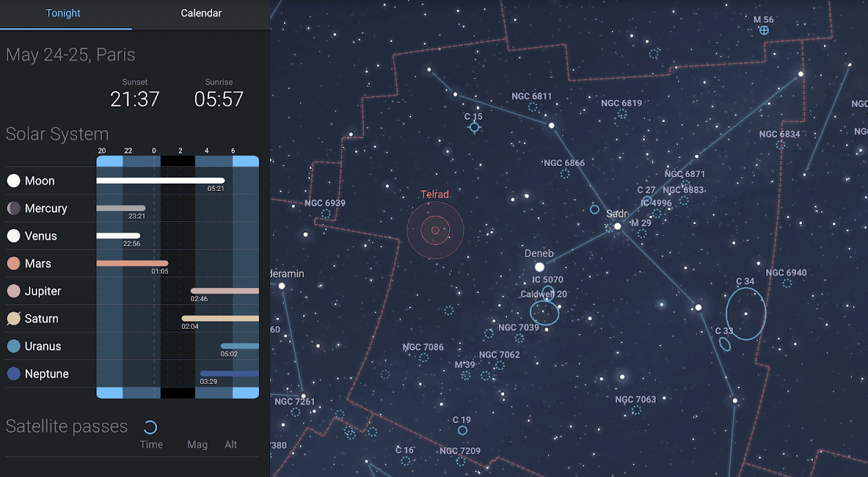Select Deneb on the sky map
868x477 pixels.
539,265
